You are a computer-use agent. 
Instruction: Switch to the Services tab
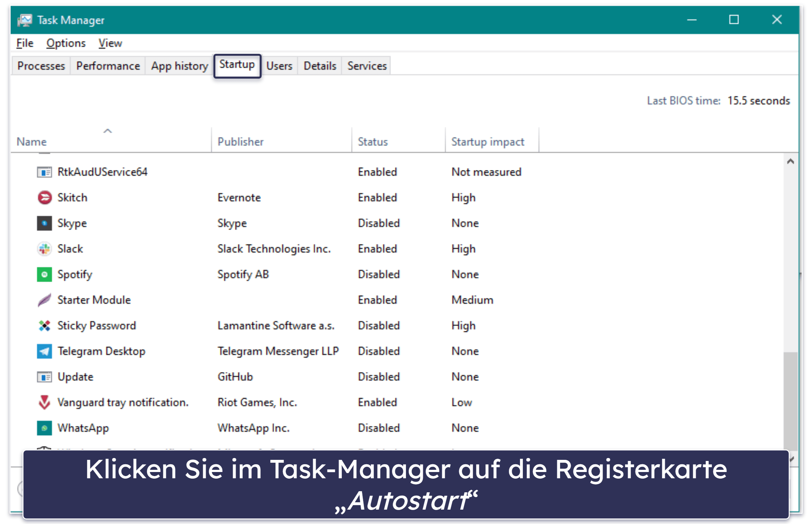[x=367, y=66]
